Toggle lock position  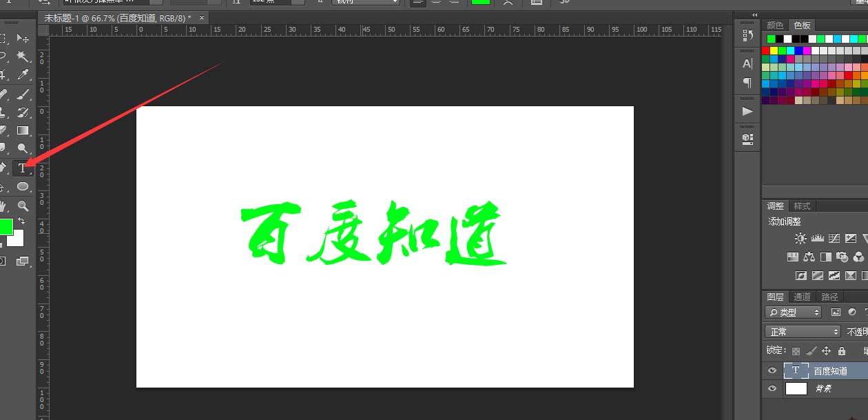pyautogui.click(x=827, y=351)
